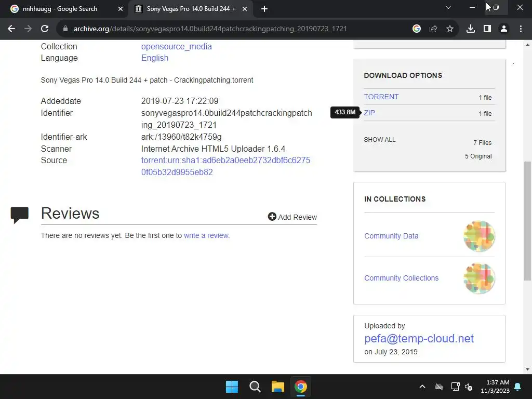Share this page icon
The image size is (532, 399).
pos(433,29)
